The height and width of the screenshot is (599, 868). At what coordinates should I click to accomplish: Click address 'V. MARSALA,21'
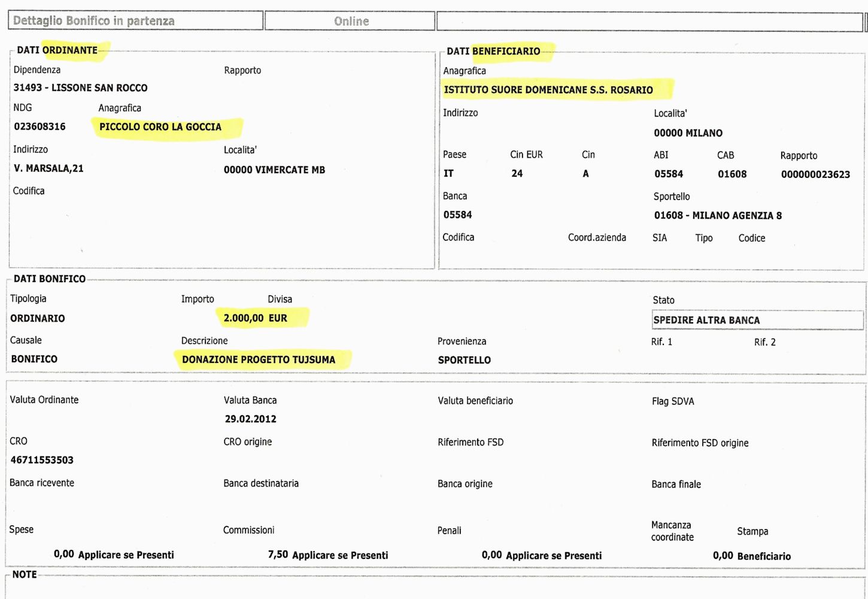tap(48, 168)
